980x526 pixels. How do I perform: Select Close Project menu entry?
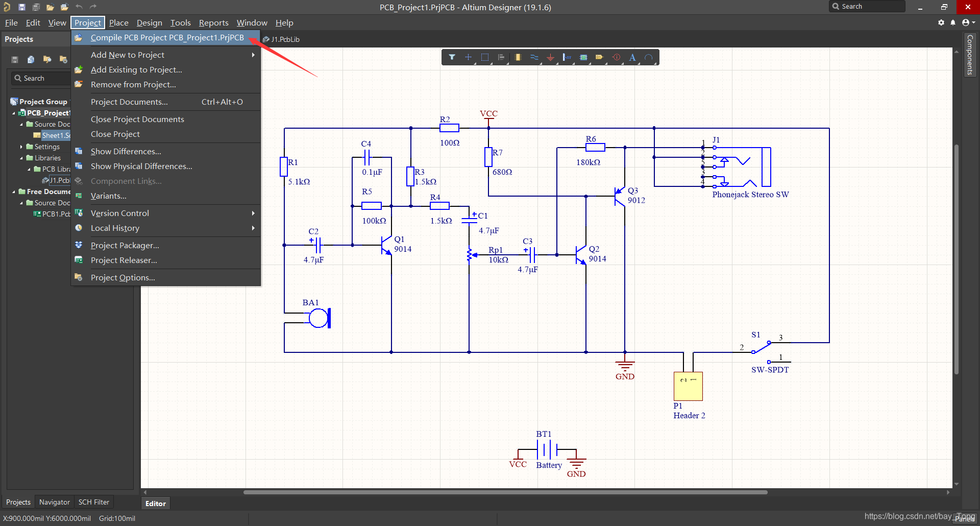[166, 134]
